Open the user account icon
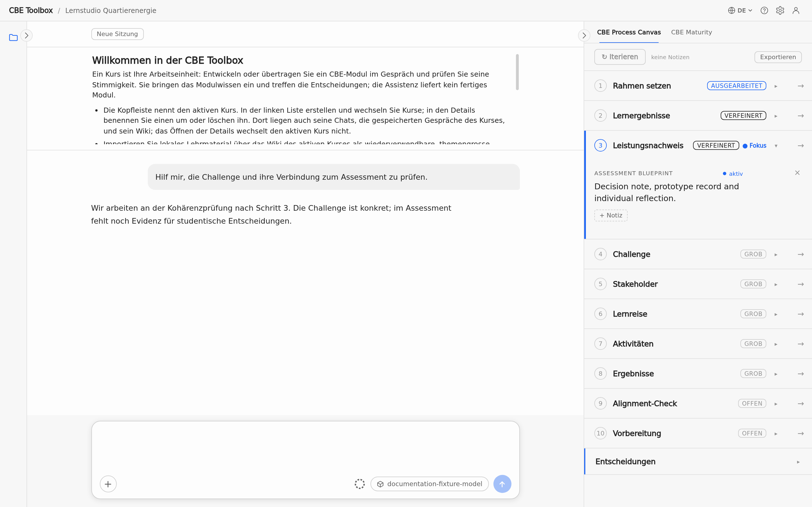Image resolution: width=812 pixels, height=507 pixels. (x=796, y=10)
